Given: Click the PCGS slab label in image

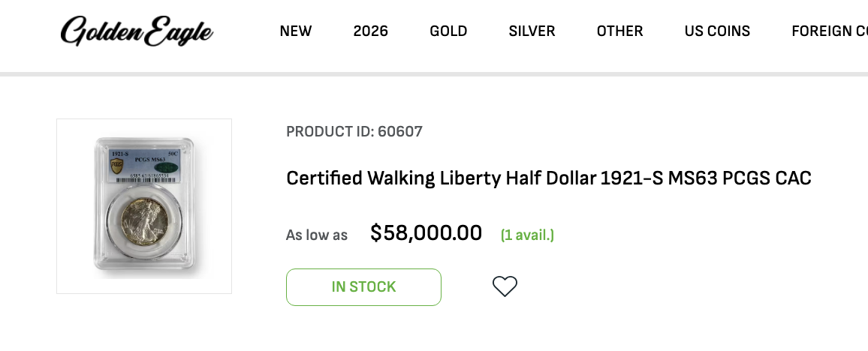Looking at the screenshot, I should pyautogui.click(x=144, y=165).
